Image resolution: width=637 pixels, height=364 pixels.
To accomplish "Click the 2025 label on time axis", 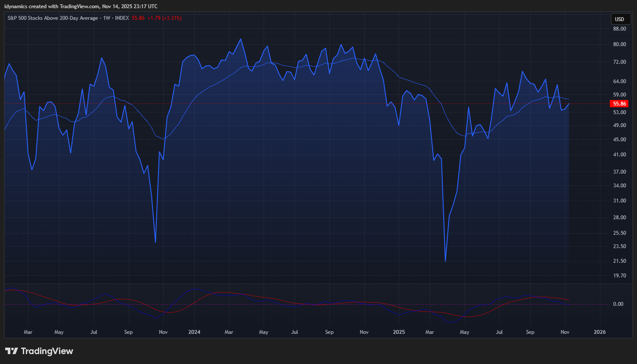I will tap(399, 332).
